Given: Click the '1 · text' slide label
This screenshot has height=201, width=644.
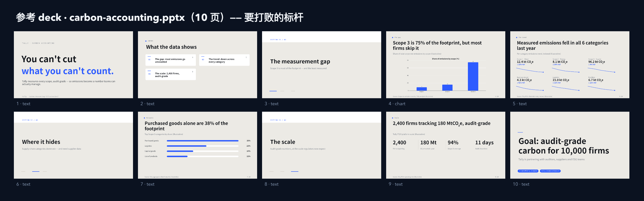Looking at the screenshot, I should 23,104.
